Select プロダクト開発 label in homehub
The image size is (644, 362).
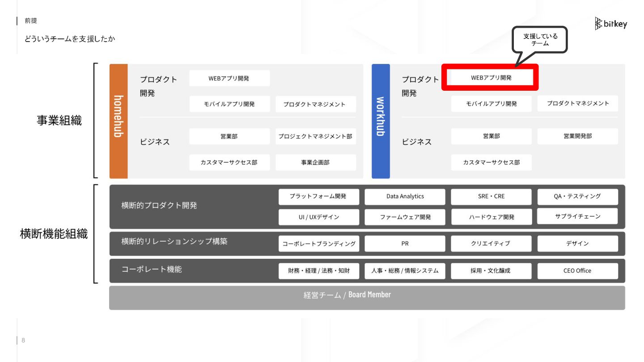tap(158, 86)
